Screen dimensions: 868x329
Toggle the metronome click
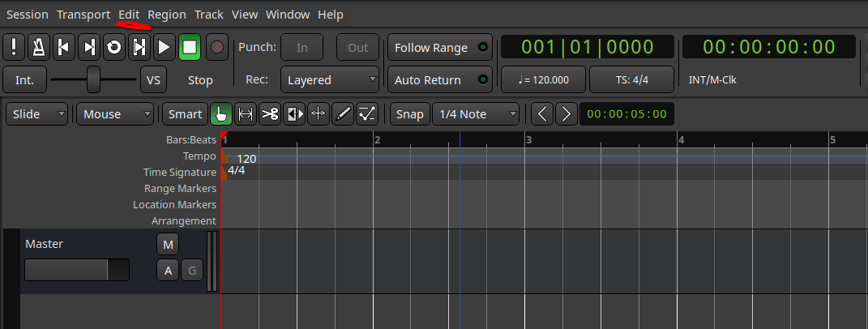point(38,47)
